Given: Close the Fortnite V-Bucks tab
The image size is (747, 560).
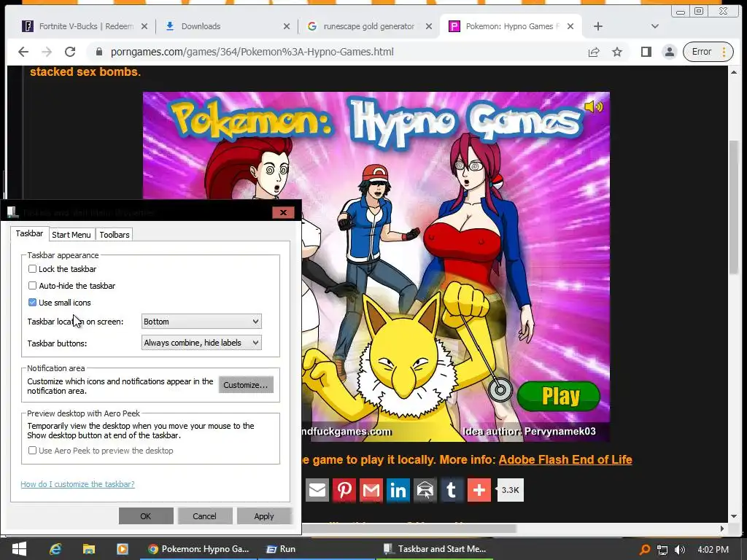Looking at the screenshot, I should tap(144, 26).
